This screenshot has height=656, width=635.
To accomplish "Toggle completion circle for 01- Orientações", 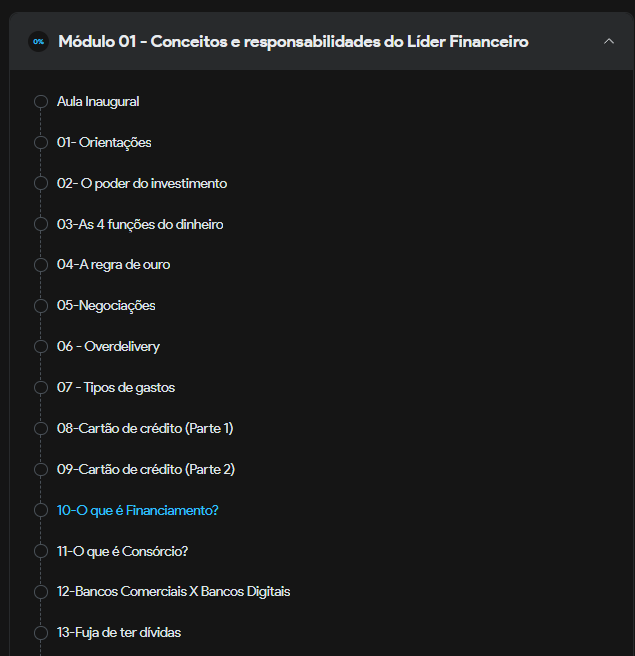I will [x=41, y=143].
